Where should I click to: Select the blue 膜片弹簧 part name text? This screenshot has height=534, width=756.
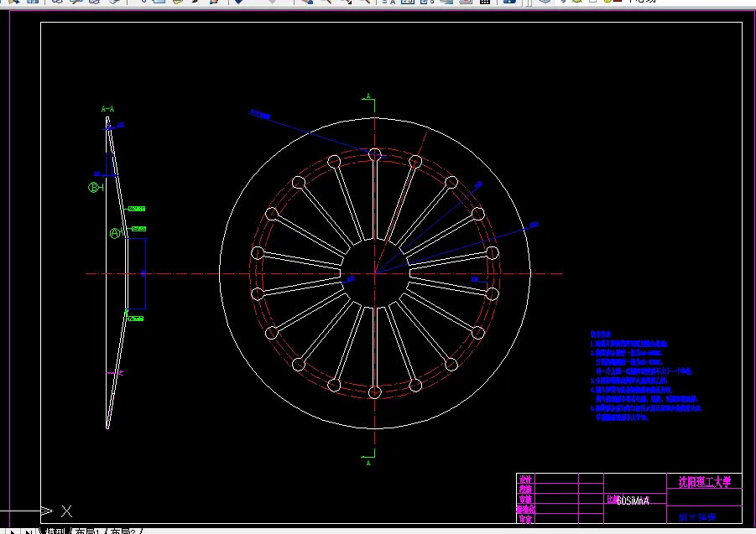[697, 517]
